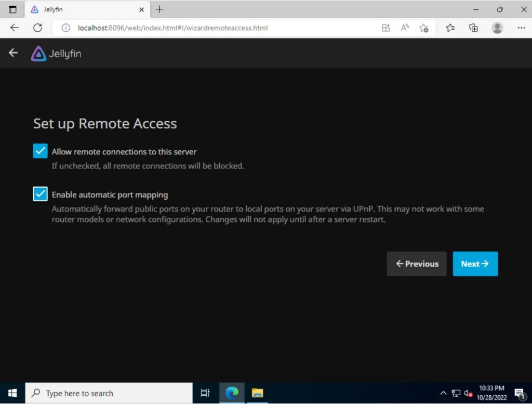Click the back arrow in the Jellyfin header
Screen dimensions: 532x404
12,53
